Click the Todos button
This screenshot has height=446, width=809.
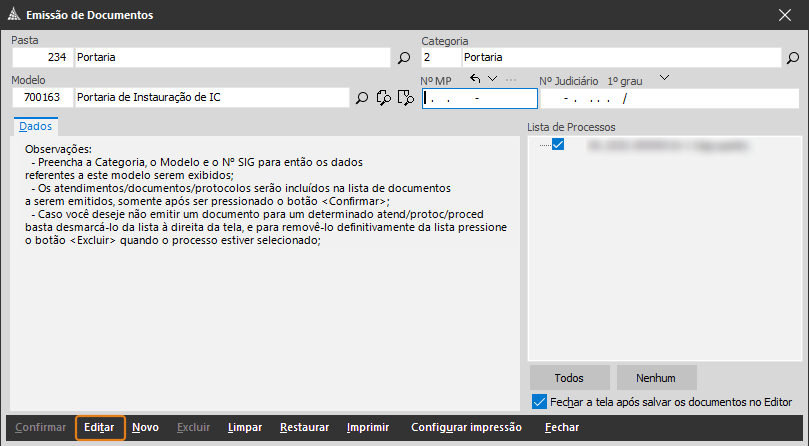(x=570, y=378)
